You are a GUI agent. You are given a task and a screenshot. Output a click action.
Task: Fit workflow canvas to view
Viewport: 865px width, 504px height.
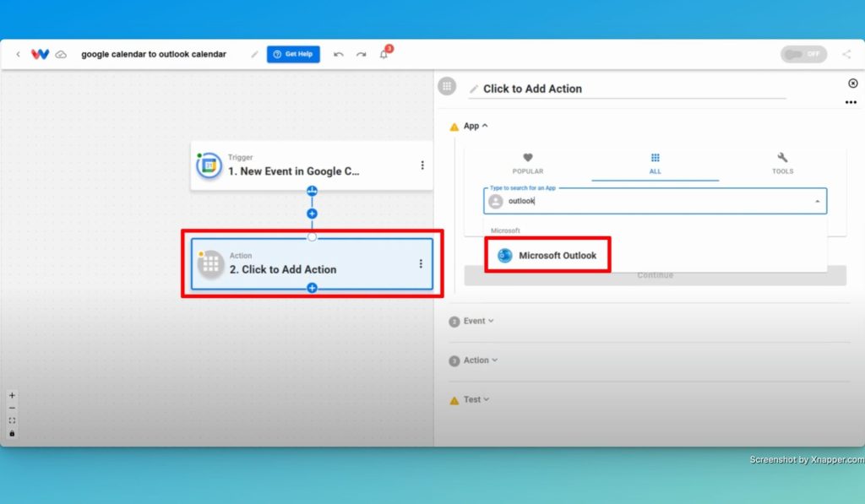pyautogui.click(x=12, y=420)
